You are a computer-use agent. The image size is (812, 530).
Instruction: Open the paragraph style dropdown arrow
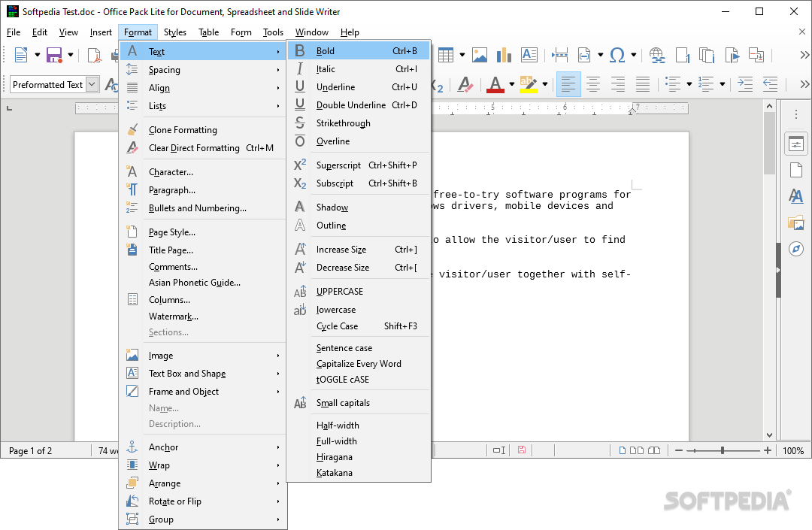92,84
